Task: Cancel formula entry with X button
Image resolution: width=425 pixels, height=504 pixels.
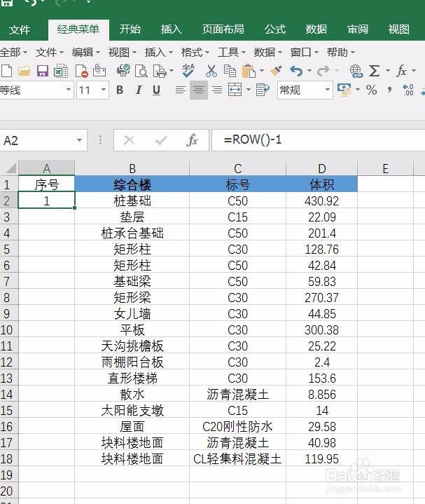Action: [129, 140]
